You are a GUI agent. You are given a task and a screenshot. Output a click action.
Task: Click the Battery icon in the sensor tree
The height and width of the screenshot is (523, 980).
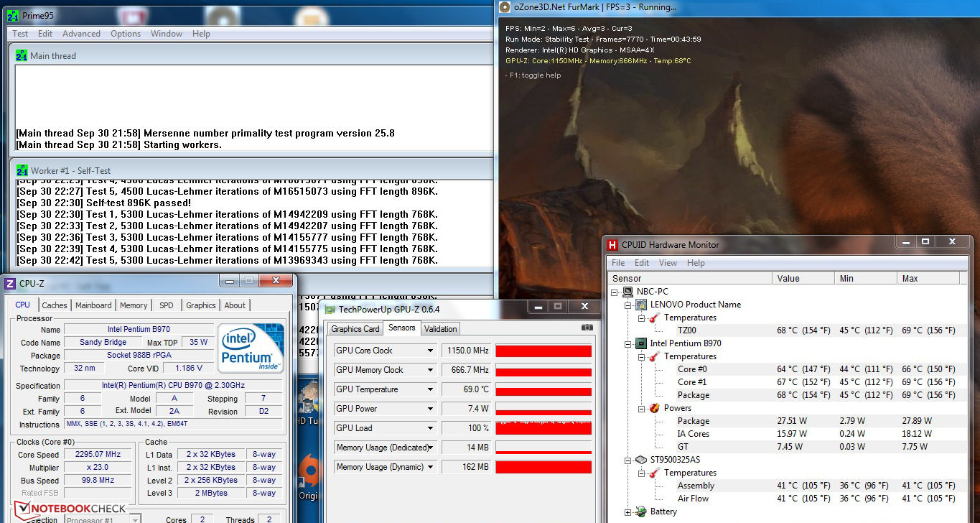click(x=642, y=512)
